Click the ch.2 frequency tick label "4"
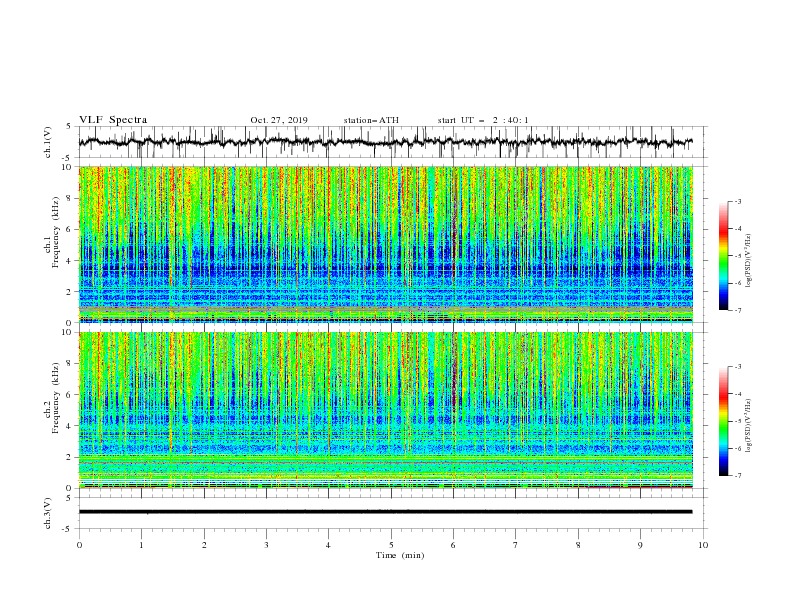The height and width of the screenshot is (612, 792). coord(69,426)
